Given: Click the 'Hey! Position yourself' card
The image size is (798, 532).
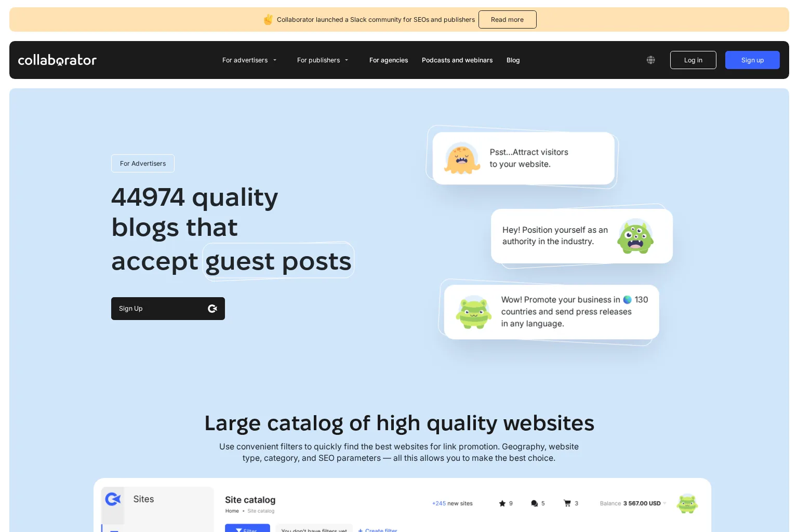Looking at the screenshot, I should pyautogui.click(x=582, y=236).
